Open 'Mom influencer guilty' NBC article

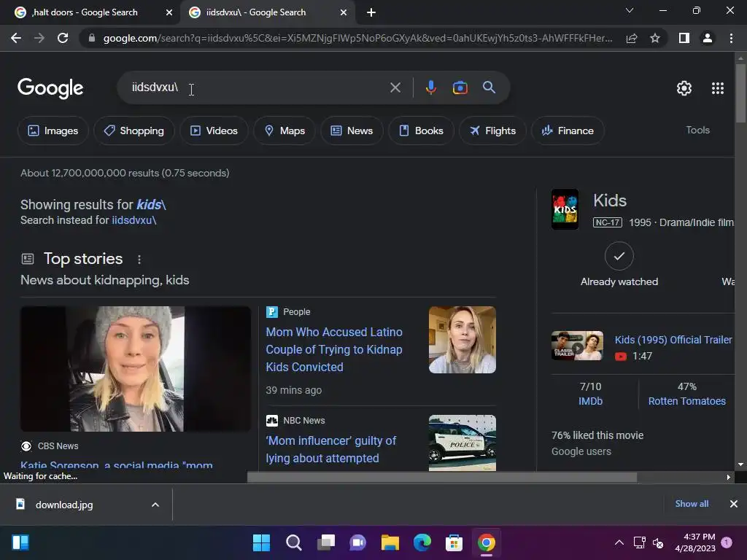(331, 449)
